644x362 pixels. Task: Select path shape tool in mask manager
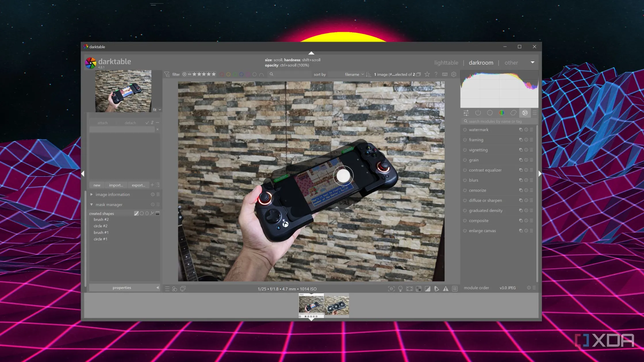click(x=152, y=213)
